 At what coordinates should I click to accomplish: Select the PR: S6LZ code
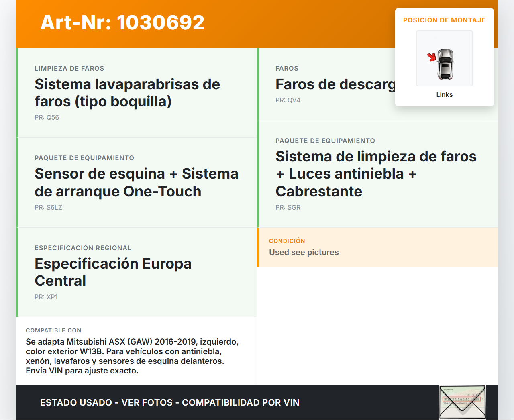pyautogui.click(x=49, y=207)
